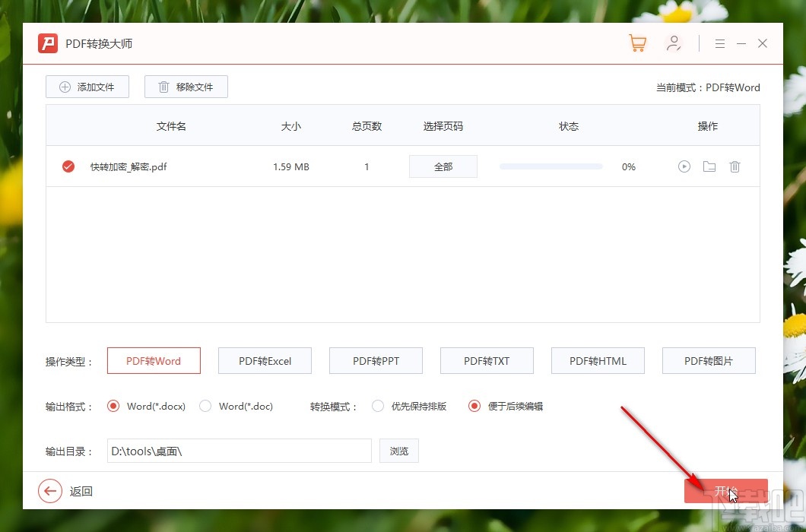Click the 1.59 MB size value
The height and width of the screenshot is (532, 806).
pos(291,166)
